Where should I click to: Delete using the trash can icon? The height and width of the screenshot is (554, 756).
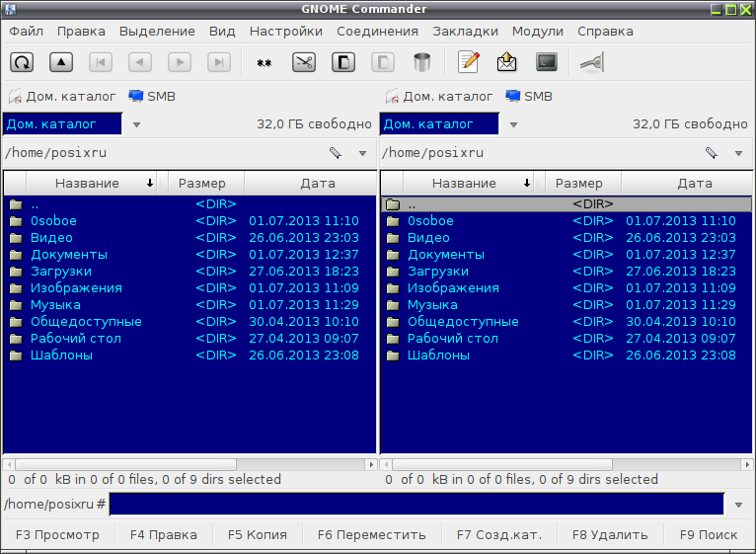pyautogui.click(x=421, y=62)
